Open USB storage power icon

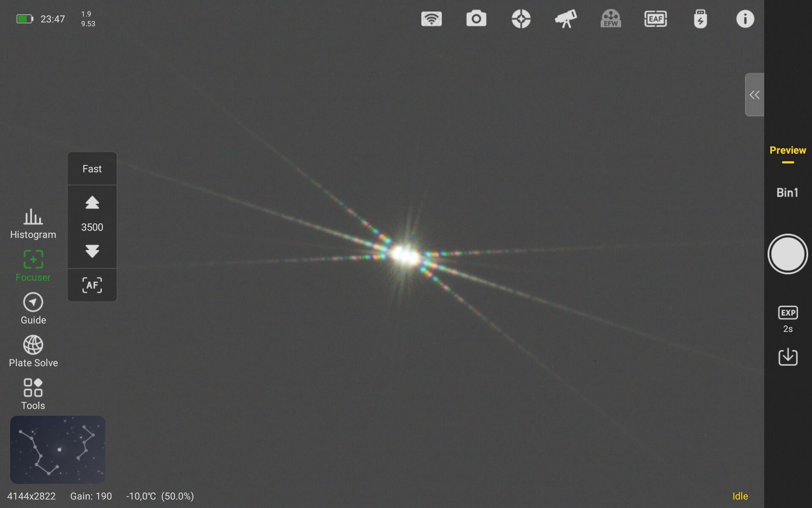(700, 19)
